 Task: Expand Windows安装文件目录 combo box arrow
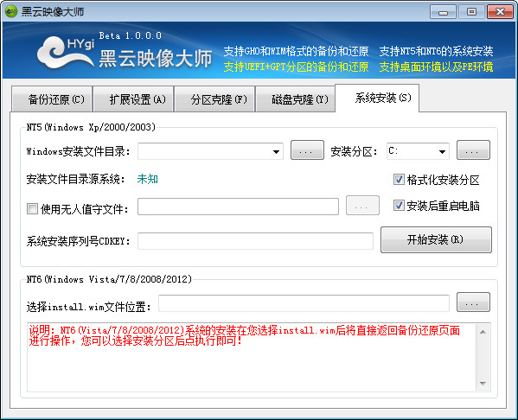click(x=276, y=151)
